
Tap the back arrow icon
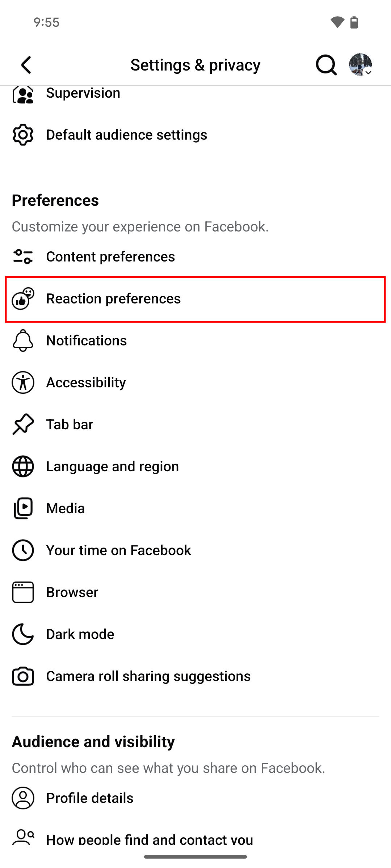click(x=26, y=65)
